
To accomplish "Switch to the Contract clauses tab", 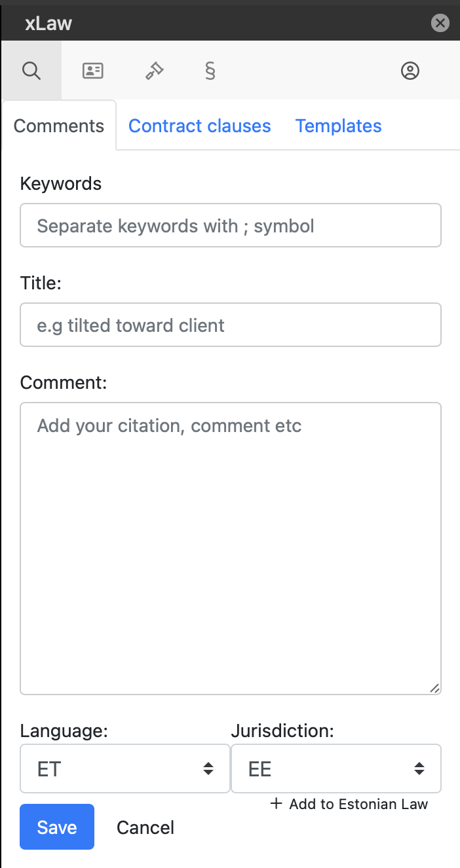I will point(199,126).
